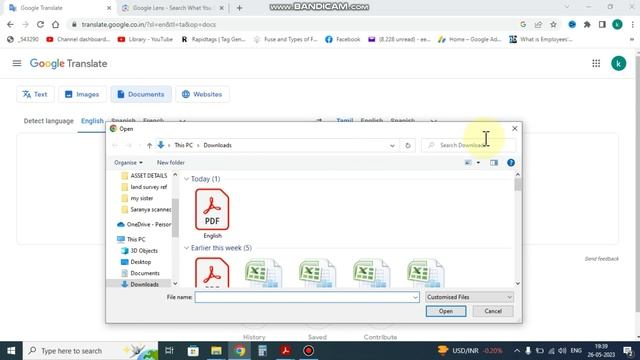This screenshot has height=360, width=640.
Task: Select the first Excel file under Earlier this week
Action: [263, 273]
